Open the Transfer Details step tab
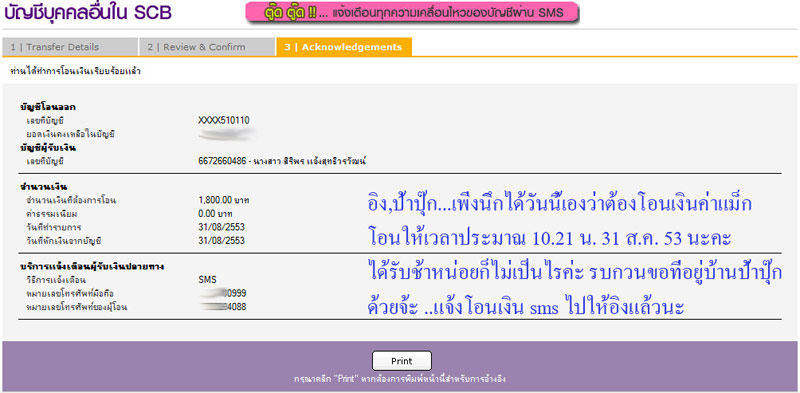The image size is (800, 393). point(69,47)
